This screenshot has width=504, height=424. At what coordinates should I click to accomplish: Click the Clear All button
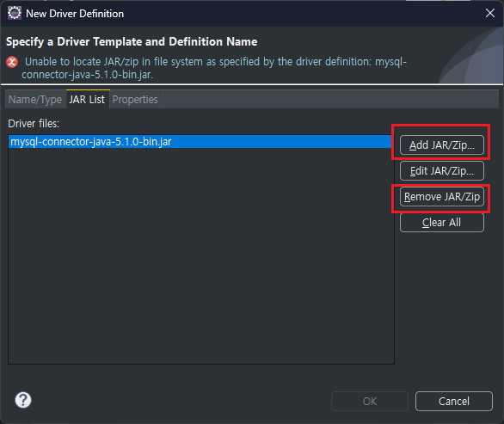(x=441, y=222)
